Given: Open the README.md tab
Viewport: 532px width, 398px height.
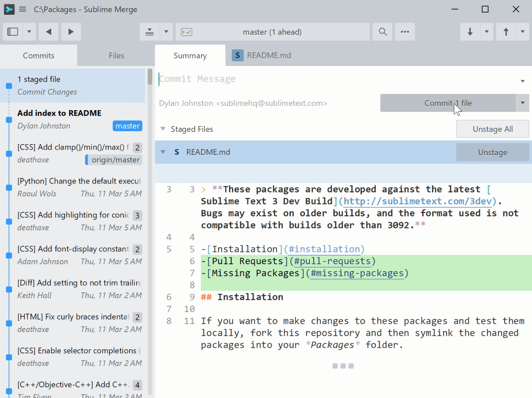Looking at the screenshot, I should pyautogui.click(x=268, y=55).
